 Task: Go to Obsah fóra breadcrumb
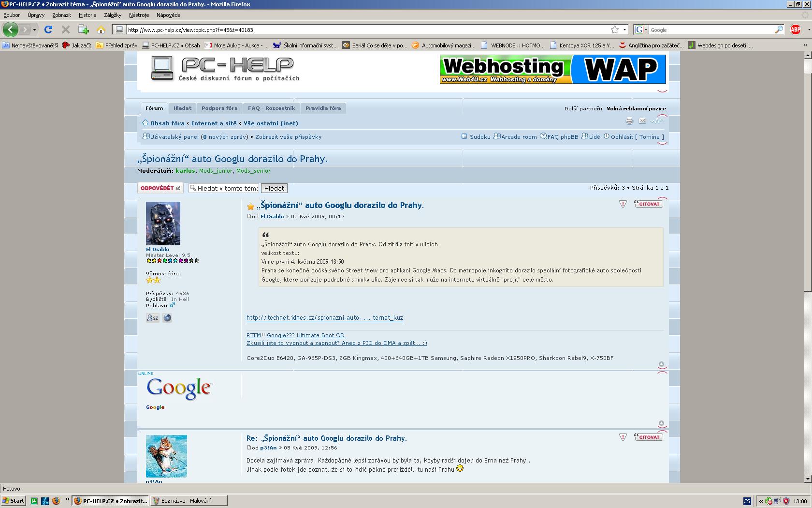(167, 123)
